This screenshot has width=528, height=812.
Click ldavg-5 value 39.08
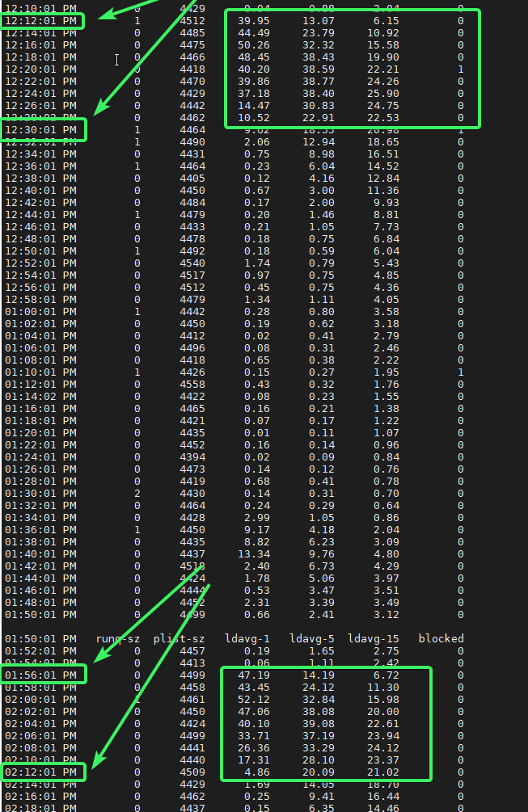pyautogui.click(x=318, y=724)
